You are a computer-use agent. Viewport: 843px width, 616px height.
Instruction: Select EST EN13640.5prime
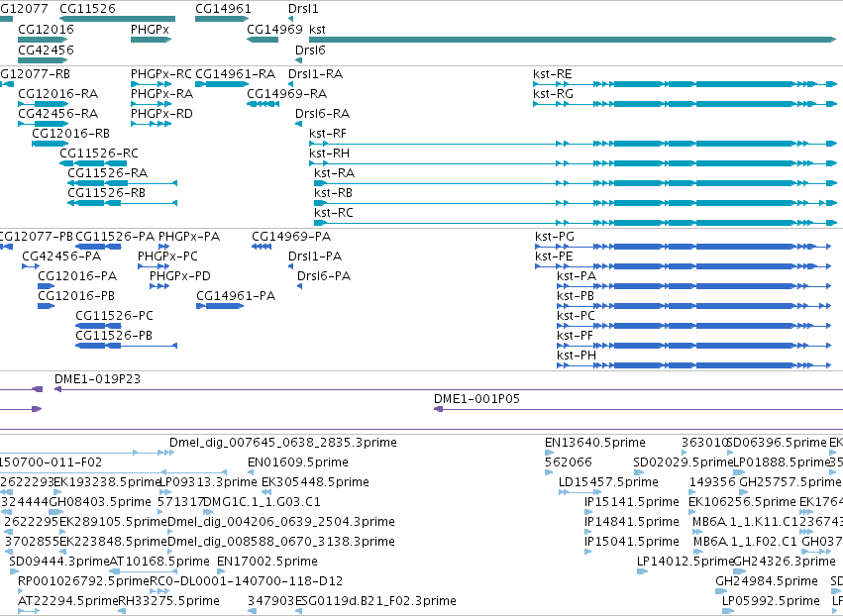pos(595,443)
